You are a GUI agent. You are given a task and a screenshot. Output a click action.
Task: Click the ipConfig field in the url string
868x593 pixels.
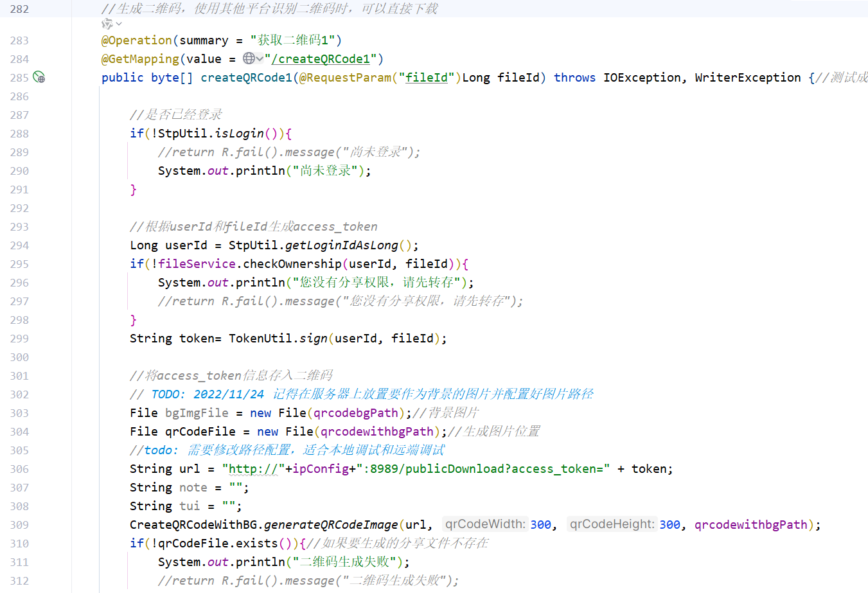(x=321, y=468)
